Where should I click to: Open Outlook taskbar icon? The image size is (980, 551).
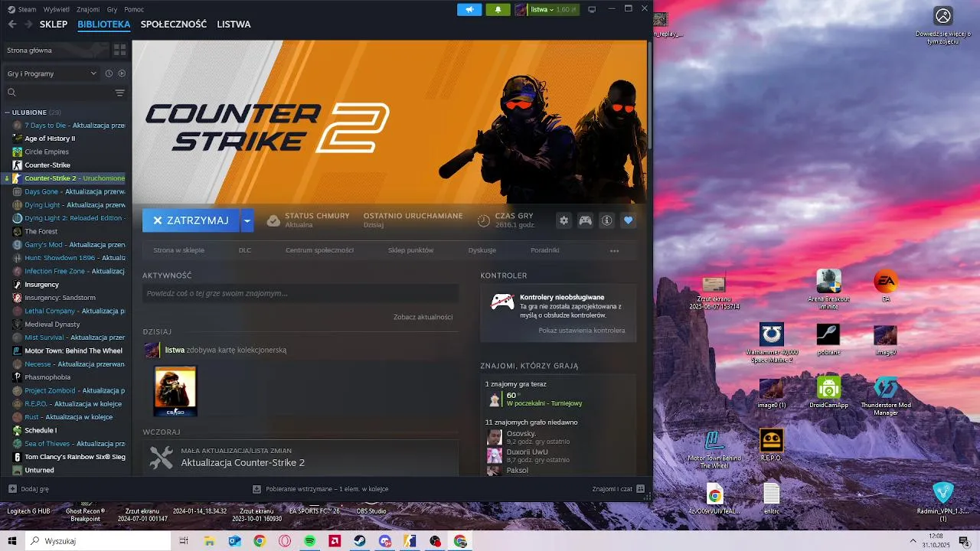(x=234, y=541)
